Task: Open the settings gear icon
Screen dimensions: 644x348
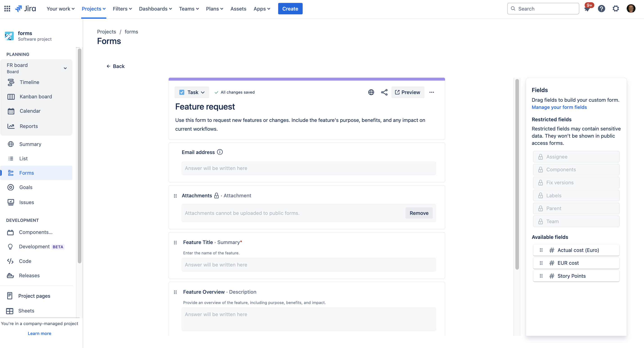Action: click(x=616, y=9)
